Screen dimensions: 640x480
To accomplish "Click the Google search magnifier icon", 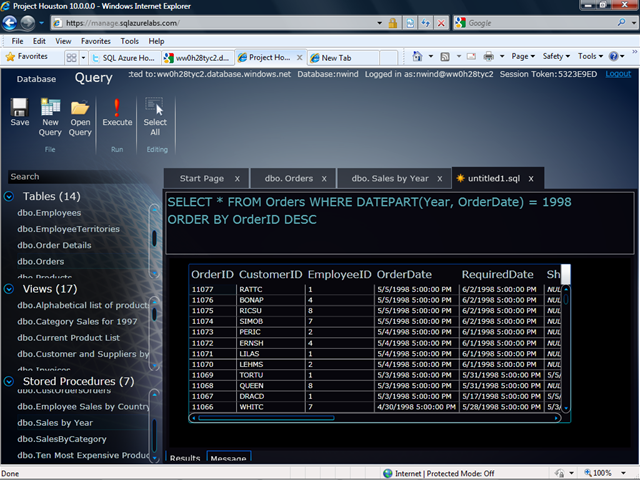I will [621, 22].
